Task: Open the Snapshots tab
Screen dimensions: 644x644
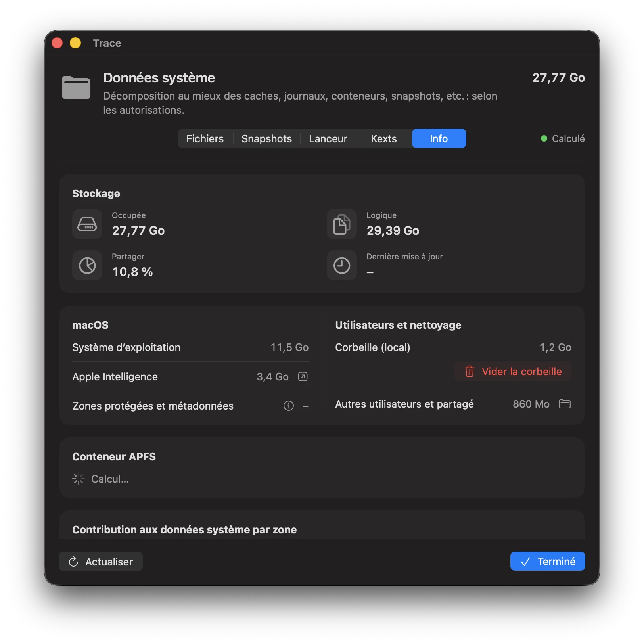Action: [x=266, y=138]
